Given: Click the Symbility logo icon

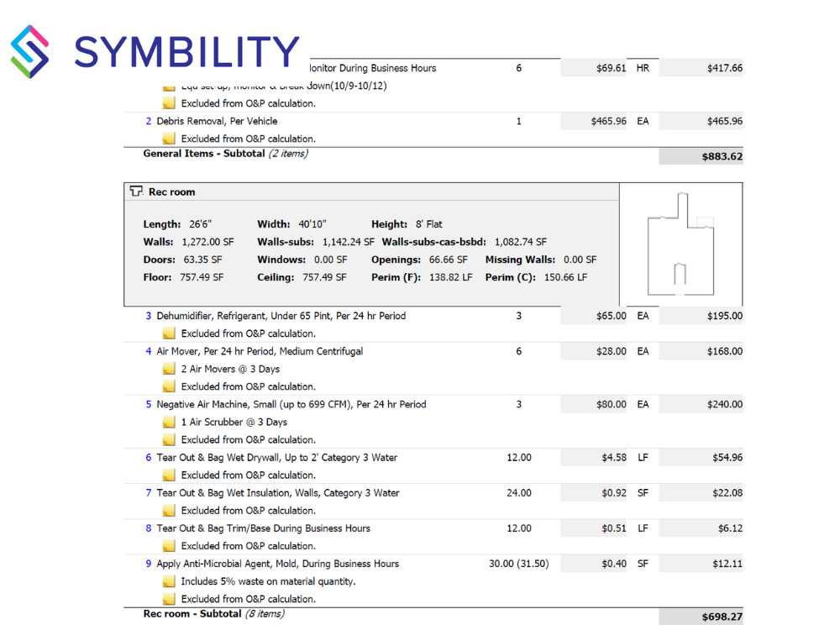Looking at the screenshot, I should point(32,50).
